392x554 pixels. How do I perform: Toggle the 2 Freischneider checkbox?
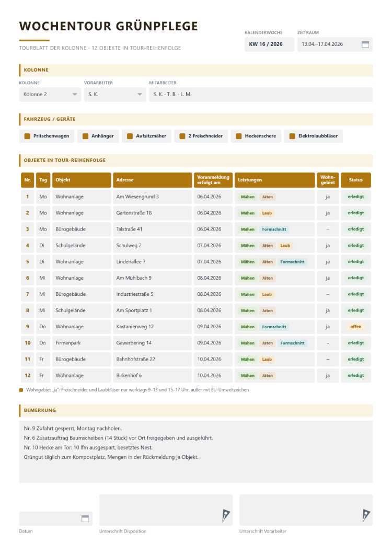pyautogui.click(x=182, y=136)
